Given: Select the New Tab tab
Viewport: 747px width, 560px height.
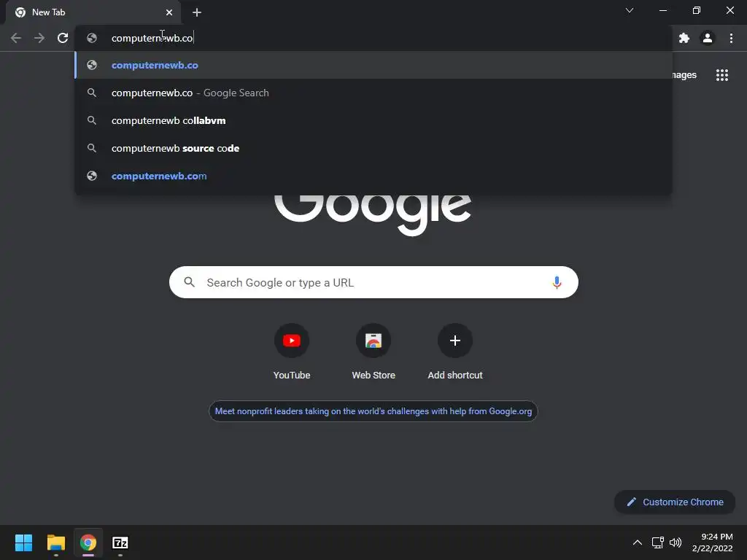Looking at the screenshot, I should coord(93,12).
